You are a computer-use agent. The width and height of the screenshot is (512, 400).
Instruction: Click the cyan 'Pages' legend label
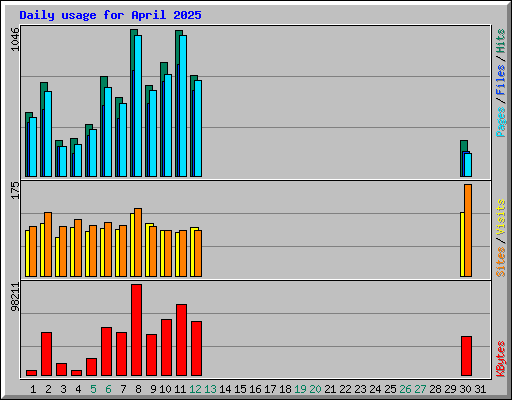pyautogui.click(x=501, y=122)
